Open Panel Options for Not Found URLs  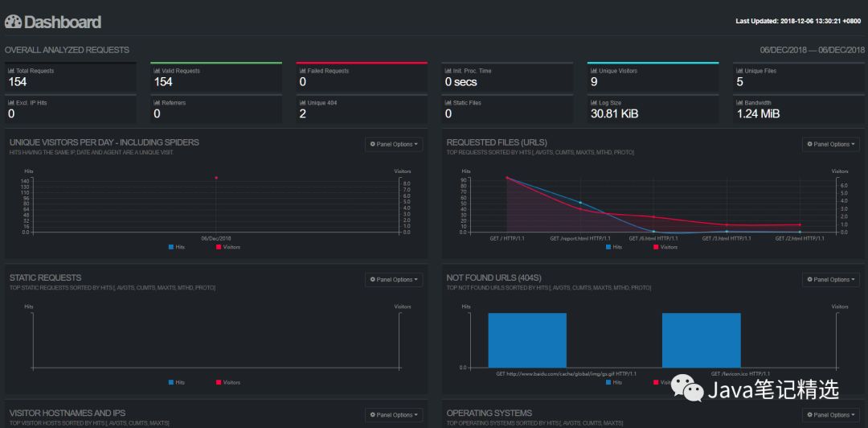click(x=831, y=279)
